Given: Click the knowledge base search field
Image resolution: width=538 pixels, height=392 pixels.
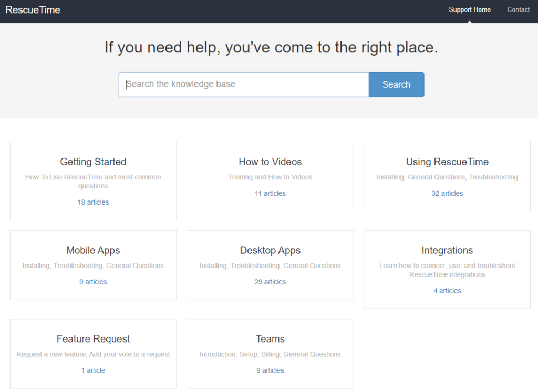Looking at the screenshot, I should (244, 84).
